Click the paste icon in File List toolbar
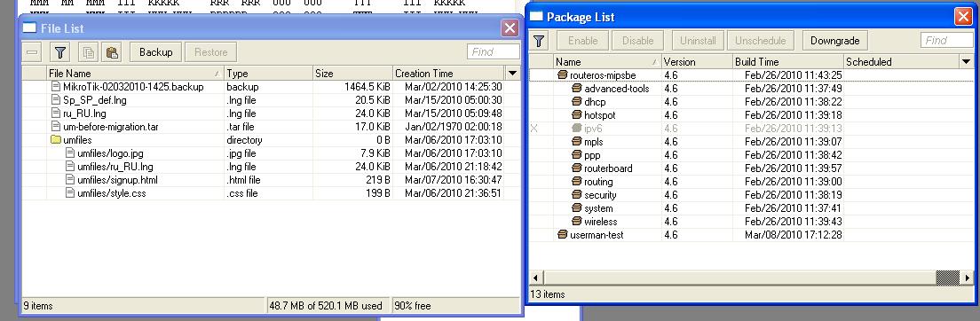 [x=113, y=51]
